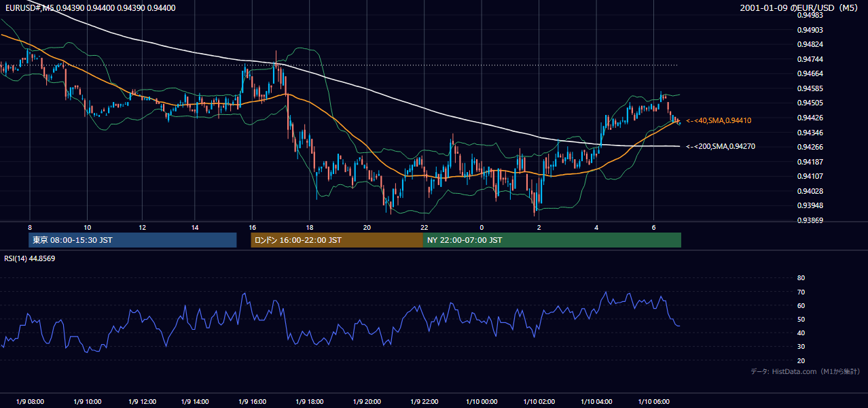Click price axis value 0.94664
This screenshot has height=408, width=868.
pyautogui.click(x=810, y=74)
